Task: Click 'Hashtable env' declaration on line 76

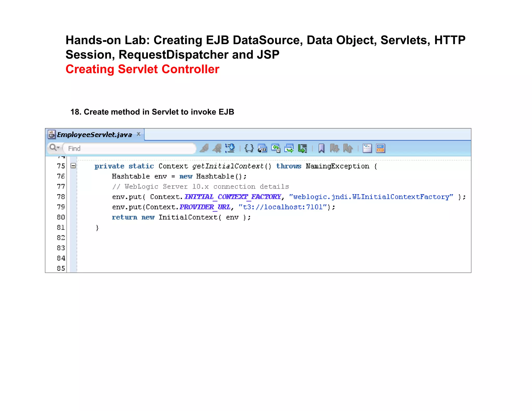Action: (139, 176)
